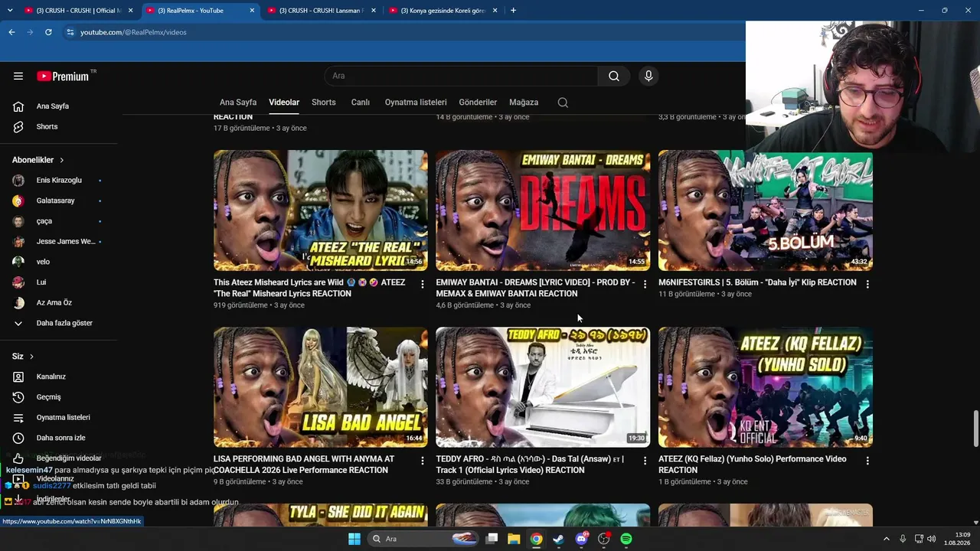Open TEDDY AFRO Das Tal video title
Image resolution: width=980 pixels, height=551 pixels.
point(530,465)
